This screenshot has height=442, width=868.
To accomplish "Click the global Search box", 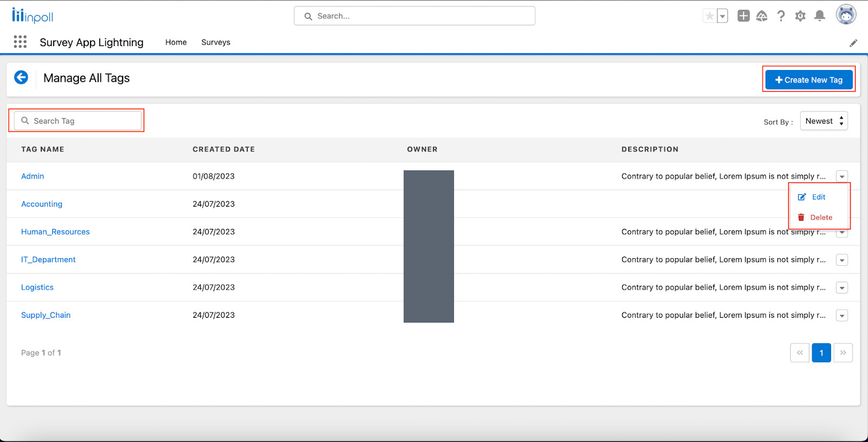I will click(x=414, y=16).
